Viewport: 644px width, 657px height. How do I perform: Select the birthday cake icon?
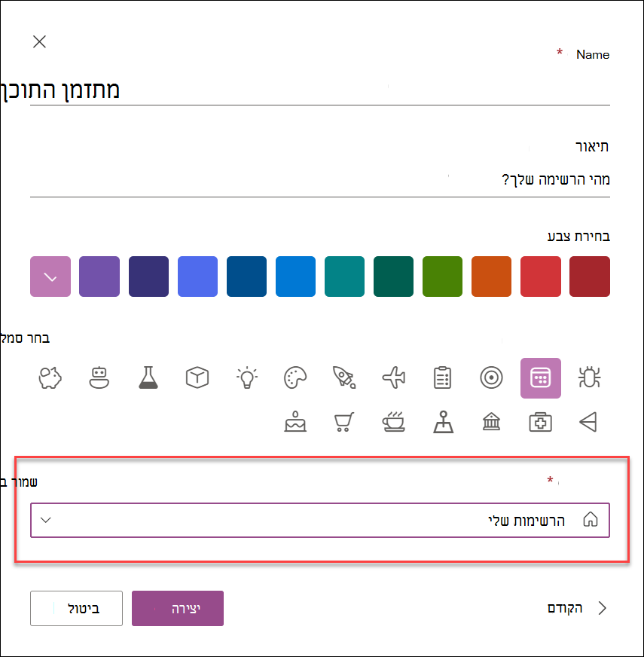(295, 422)
